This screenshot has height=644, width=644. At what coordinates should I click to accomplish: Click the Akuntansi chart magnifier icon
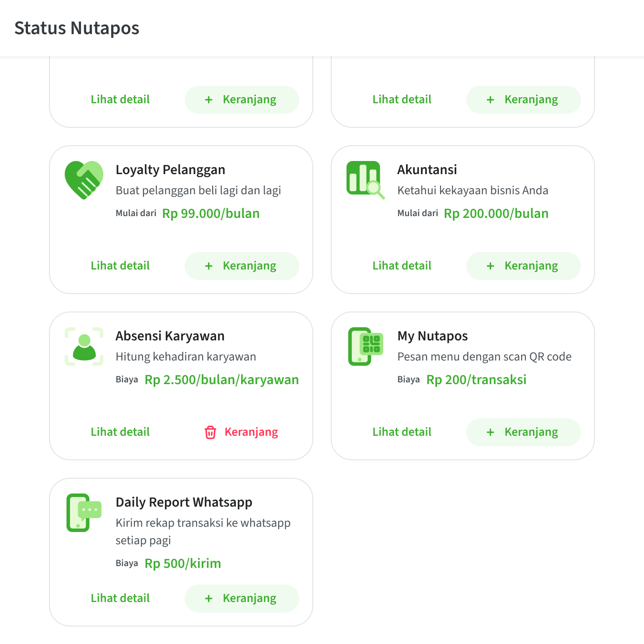[x=365, y=179]
